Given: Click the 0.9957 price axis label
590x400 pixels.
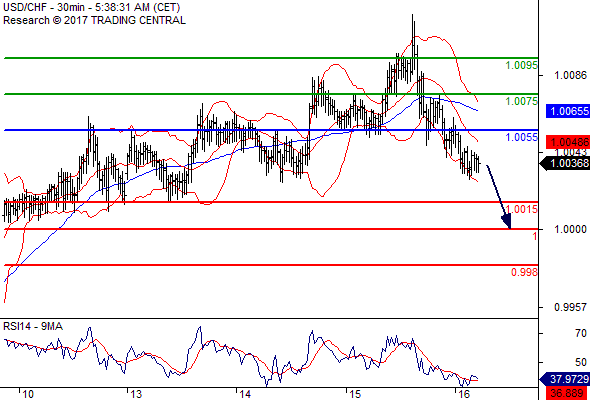Looking at the screenshot, I should coord(570,307).
